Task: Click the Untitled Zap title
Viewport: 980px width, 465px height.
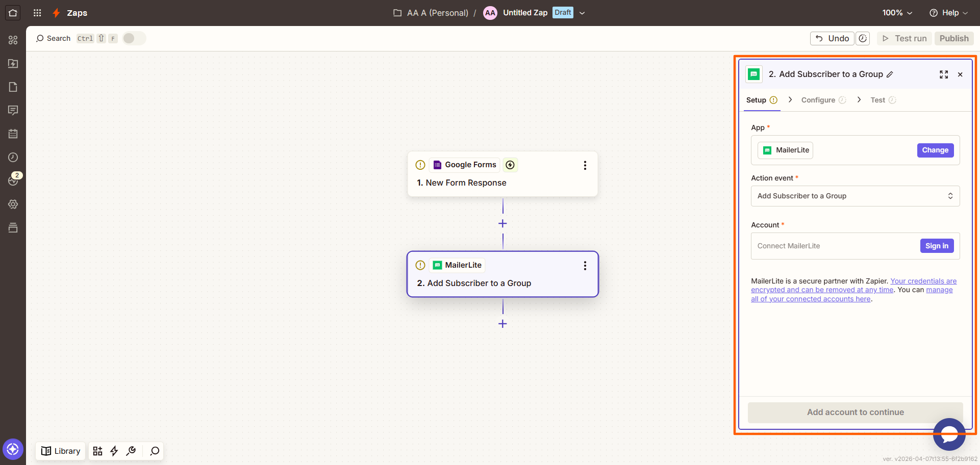Action: point(525,13)
